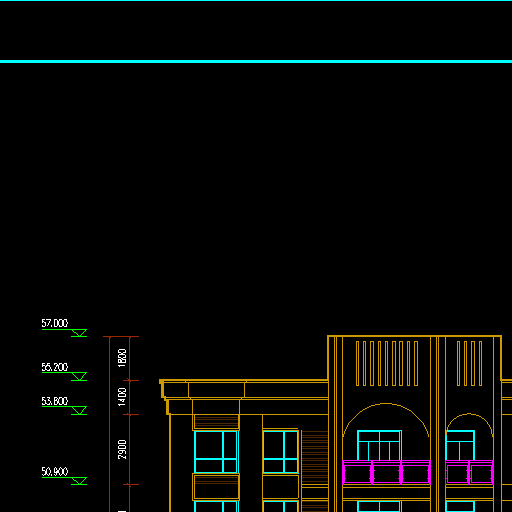Image resolution: width=512 pixels, height=512 pixels.
Task: Select the second cyan window beside hatched panel
Action: pyautogui.click(x=280, y=452)
